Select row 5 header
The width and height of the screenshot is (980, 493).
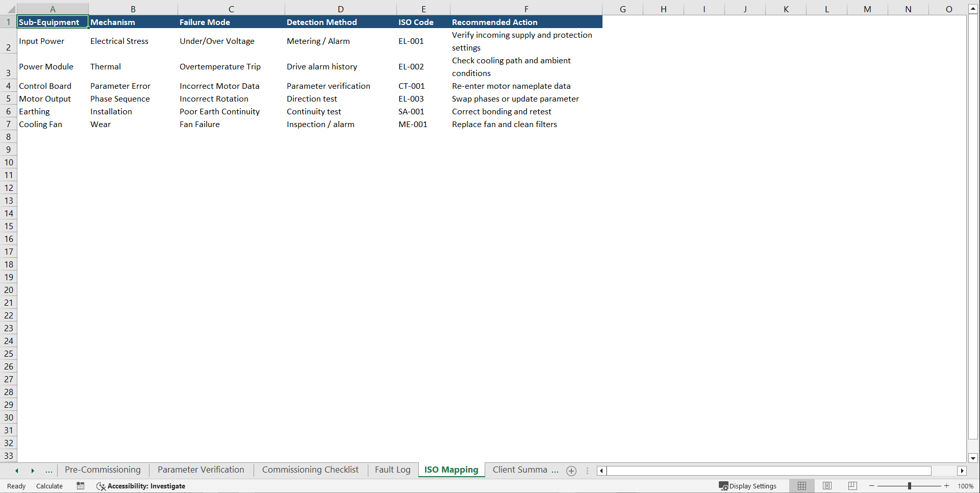point(8,98)
